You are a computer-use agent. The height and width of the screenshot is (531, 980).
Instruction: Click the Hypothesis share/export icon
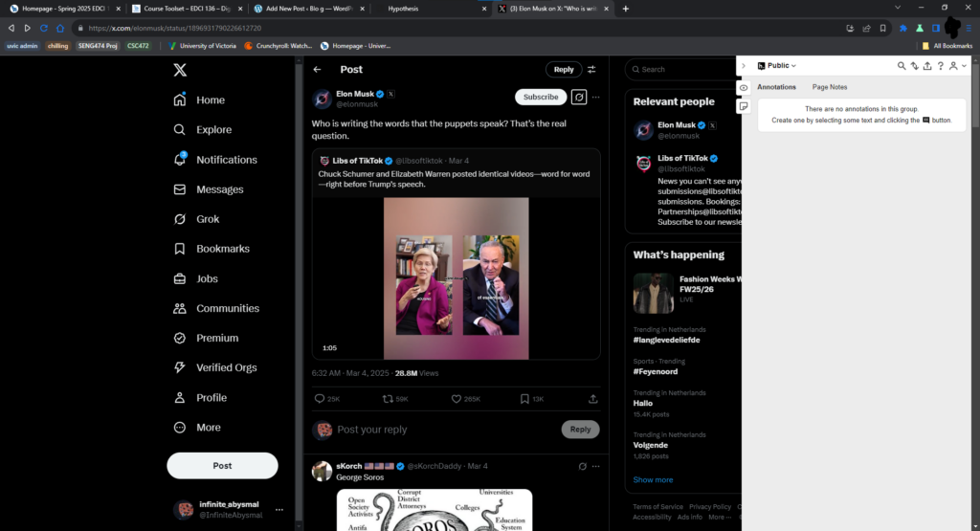tap(927, 66)
